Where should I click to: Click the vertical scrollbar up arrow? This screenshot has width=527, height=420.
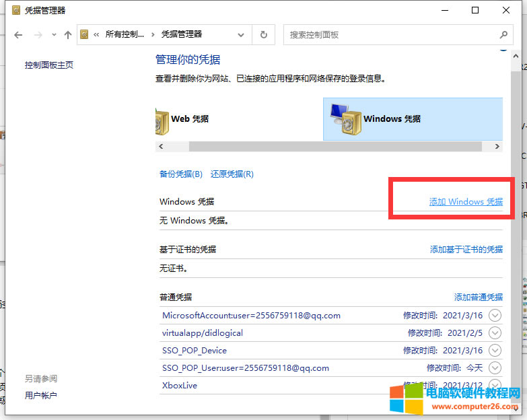tap(516, 57)
